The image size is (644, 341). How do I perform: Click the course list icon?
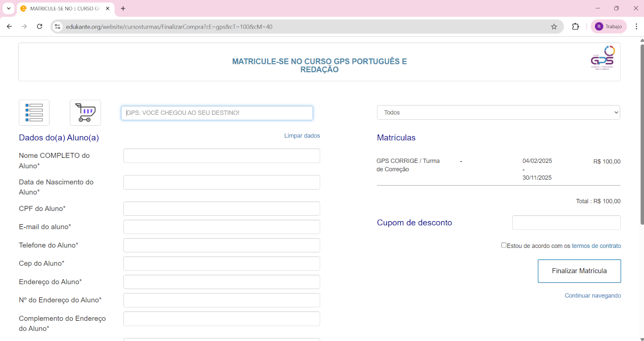point(34,113)
